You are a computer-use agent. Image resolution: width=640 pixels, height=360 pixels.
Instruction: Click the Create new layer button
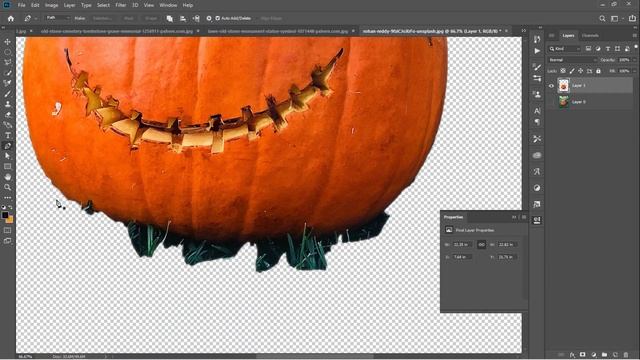[x=615, y=355]
